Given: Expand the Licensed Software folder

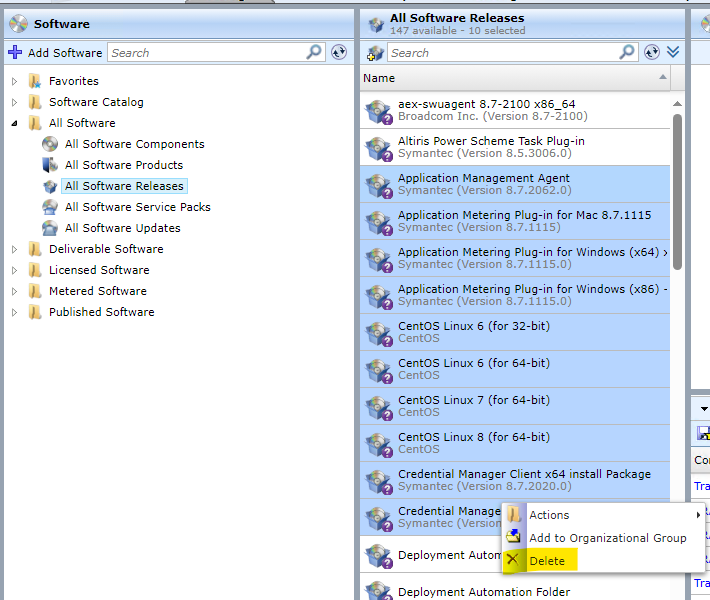Looking at the screenshot, I should [14, 270].
